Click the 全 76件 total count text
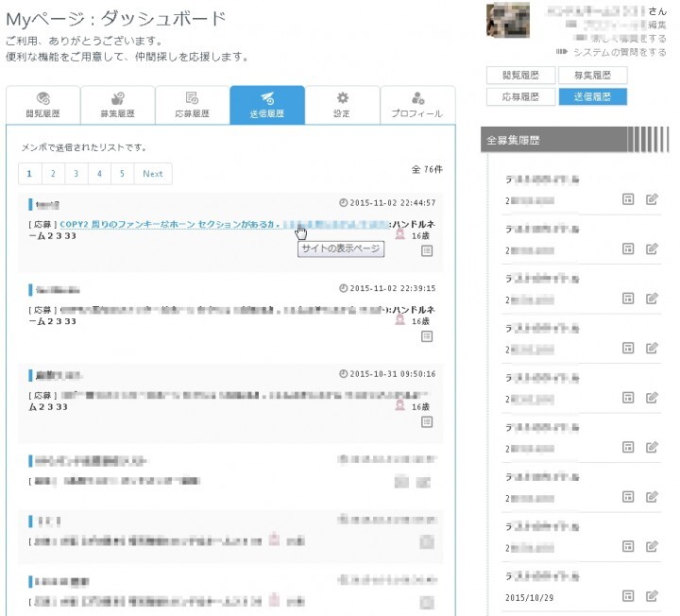Viewport: 680px width, 616px height. coord(427,170)
